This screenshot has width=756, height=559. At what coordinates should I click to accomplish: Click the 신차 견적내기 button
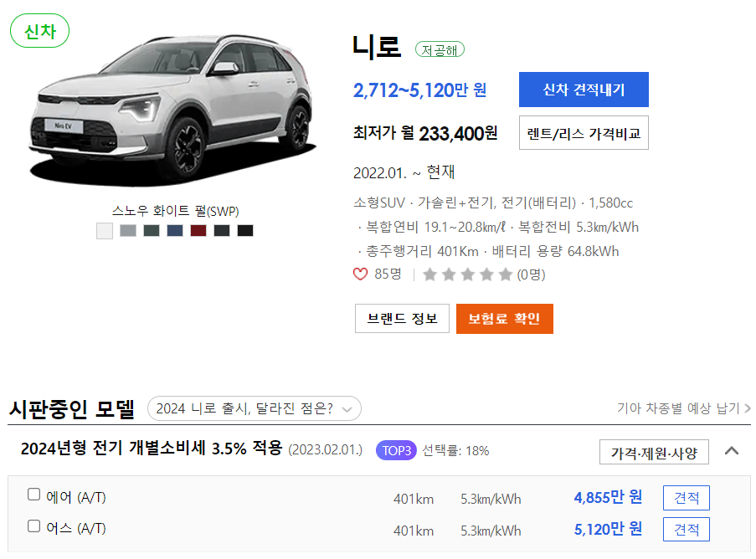click(x=584, y=90)
